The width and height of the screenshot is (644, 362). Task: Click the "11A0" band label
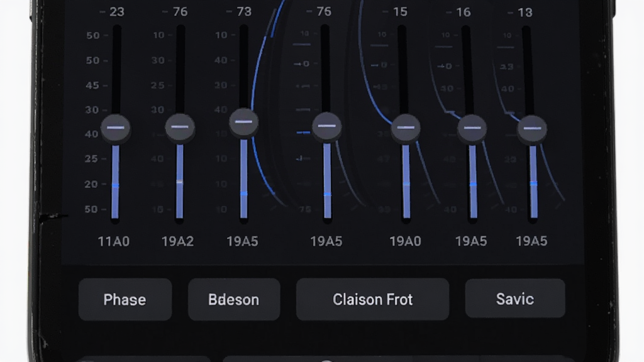pos(114,241)
